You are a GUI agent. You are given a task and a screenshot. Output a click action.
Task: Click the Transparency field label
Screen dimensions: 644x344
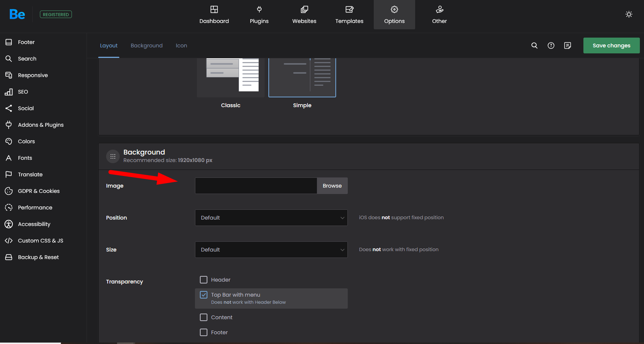point(125,282)
